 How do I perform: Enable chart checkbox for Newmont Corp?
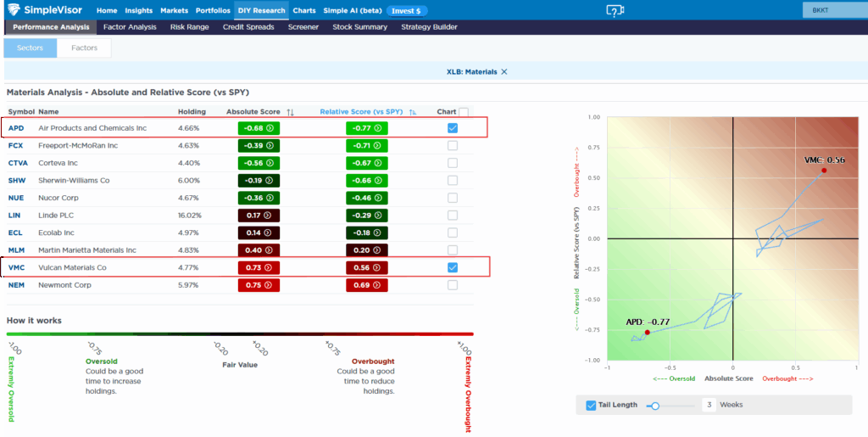click(x=453, y=285)
